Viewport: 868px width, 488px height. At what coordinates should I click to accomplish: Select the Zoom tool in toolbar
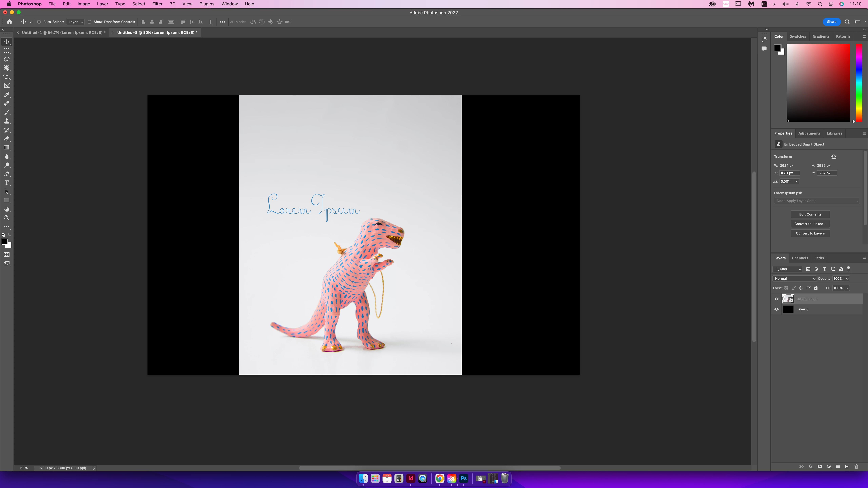(7, 218)
